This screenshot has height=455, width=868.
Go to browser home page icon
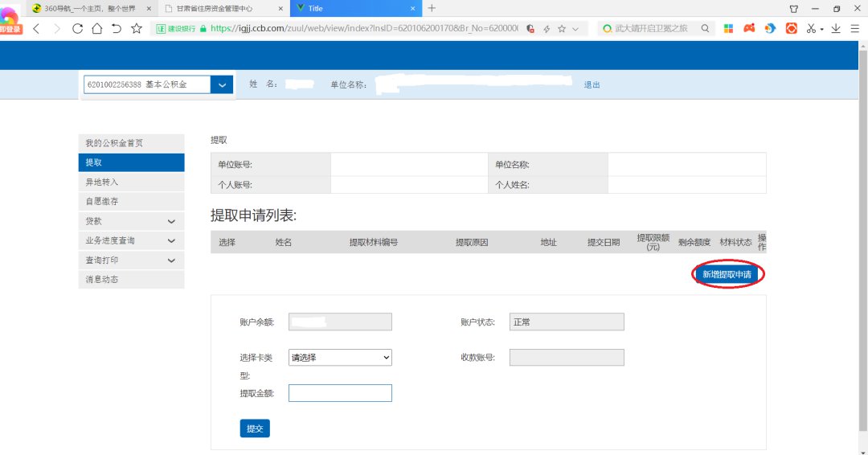96,28
